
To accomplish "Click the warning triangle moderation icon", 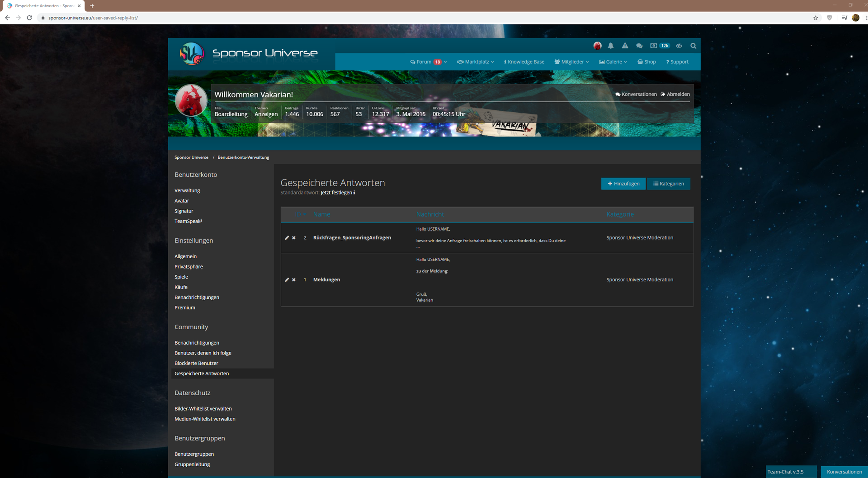I will 625,46.
